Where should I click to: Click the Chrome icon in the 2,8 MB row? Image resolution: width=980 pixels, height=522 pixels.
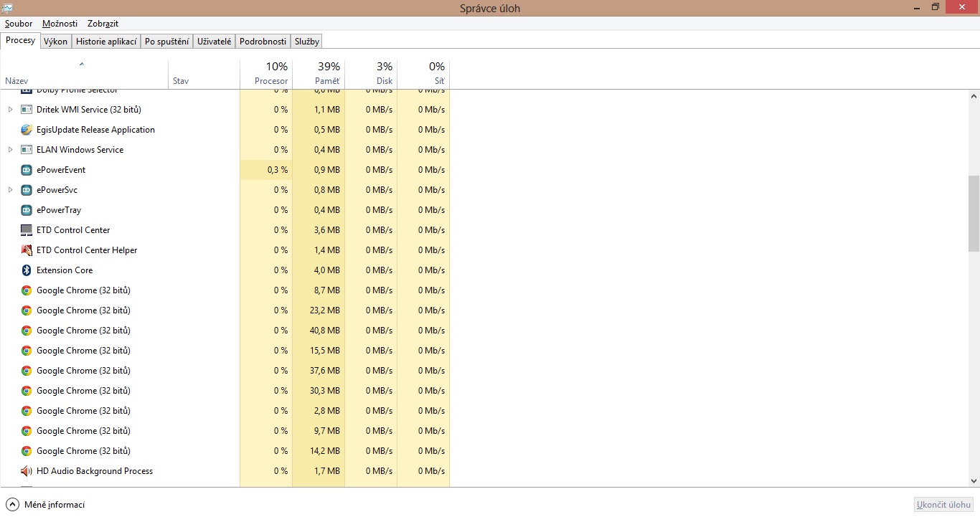coord(27,411)
